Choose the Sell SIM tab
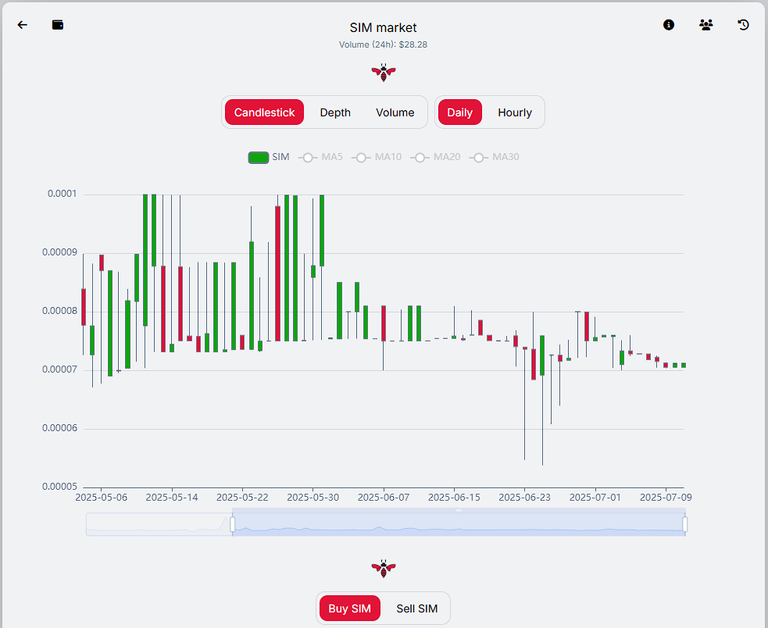Screen dimensions: 768x628 coord(417,608)
